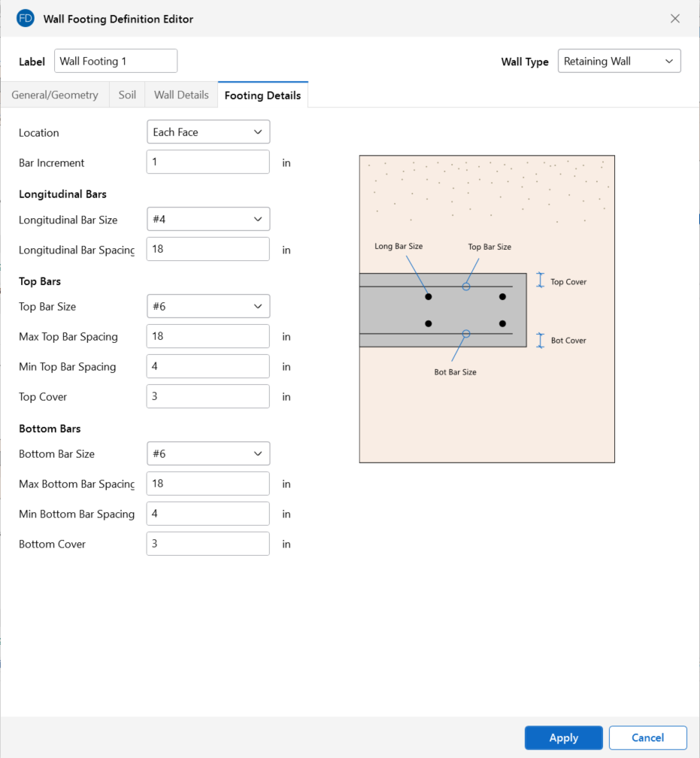Screen dimensions: 700x758
Task: Focus the Bar Increment input field
Action: click(x=208, y=162)
